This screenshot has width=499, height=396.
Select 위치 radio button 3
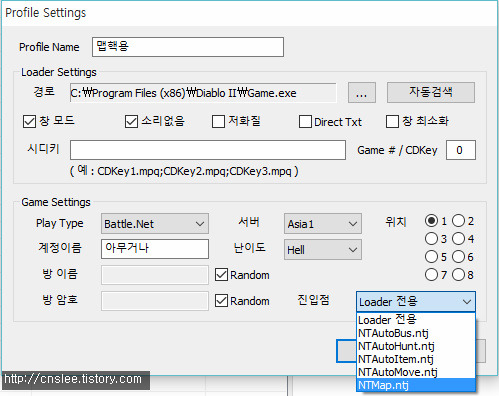pos(431,239)
